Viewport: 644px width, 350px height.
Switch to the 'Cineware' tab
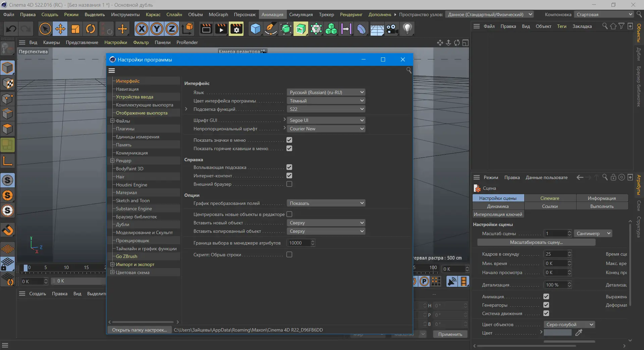pyautogui.click(x=550, y=198)
